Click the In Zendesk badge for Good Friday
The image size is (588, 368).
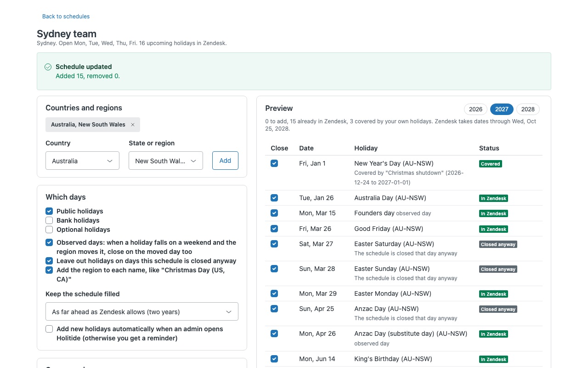point(493,229)
